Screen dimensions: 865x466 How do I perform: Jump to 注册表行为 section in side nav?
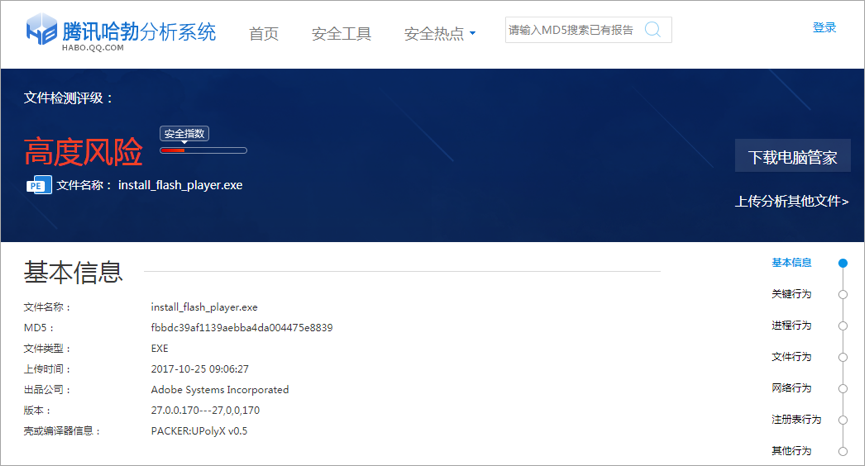tap(796, 420)
